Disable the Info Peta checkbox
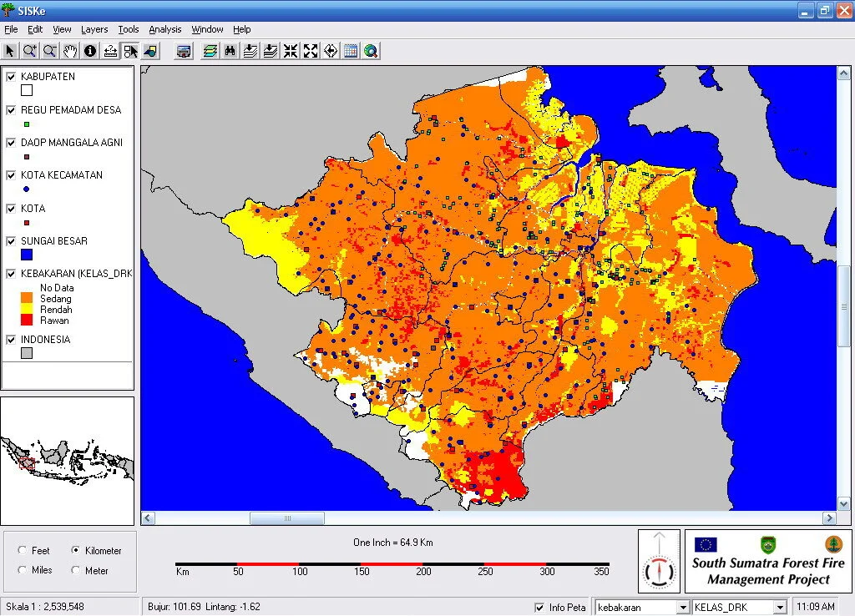855x616 pixels. tap(540, 607)
